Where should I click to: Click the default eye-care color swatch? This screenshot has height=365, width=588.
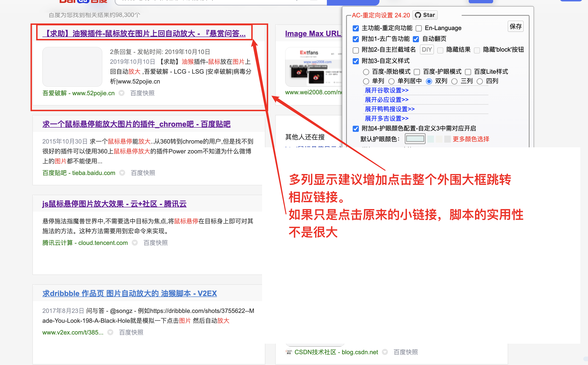pos(415,139)
